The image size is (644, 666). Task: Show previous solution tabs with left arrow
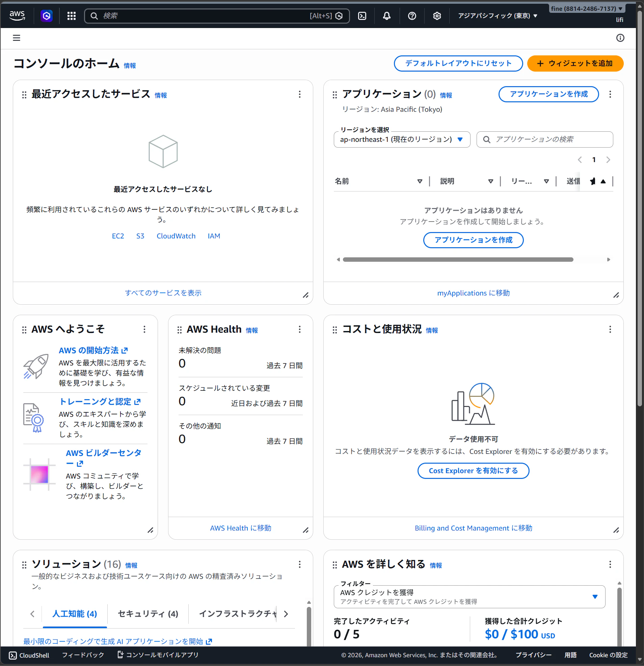tap(32, 614)
